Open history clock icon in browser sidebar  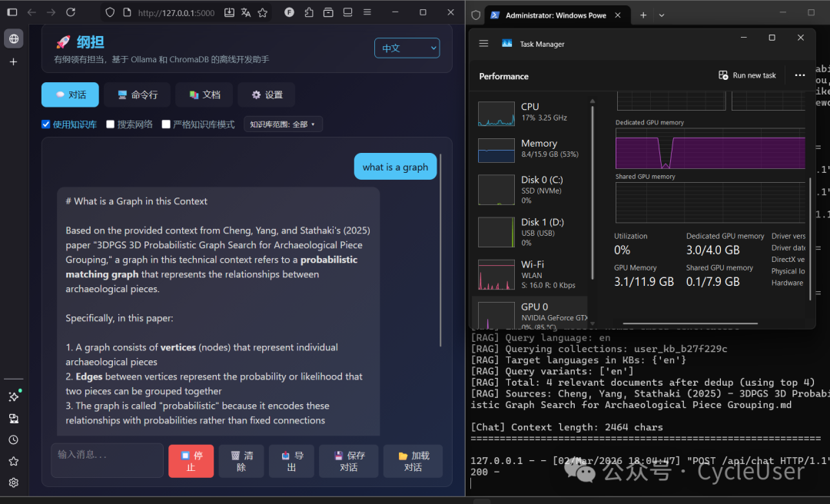(x=14, y=440)
